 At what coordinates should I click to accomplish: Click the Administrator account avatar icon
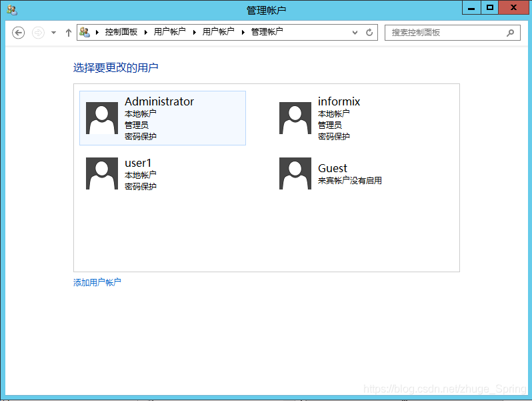click(102, 118)
